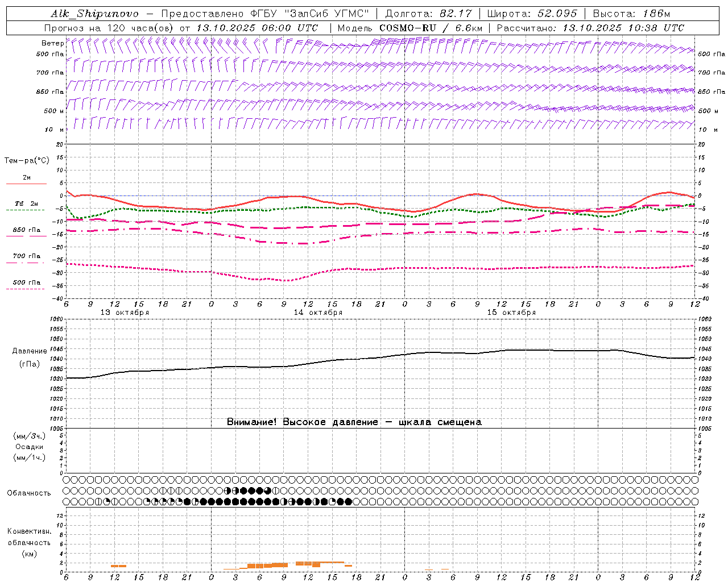Click the 'Давление' pressure label
Screen dimensions: 728x582
pyautogui.click(x=30, y=351)
